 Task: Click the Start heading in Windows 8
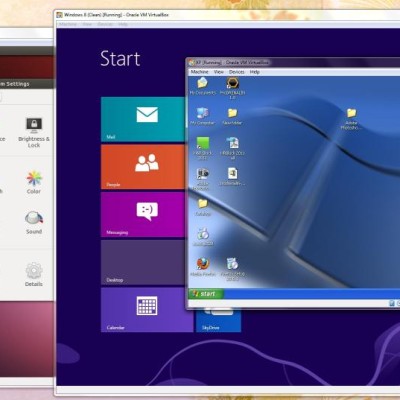coord(120,59)
